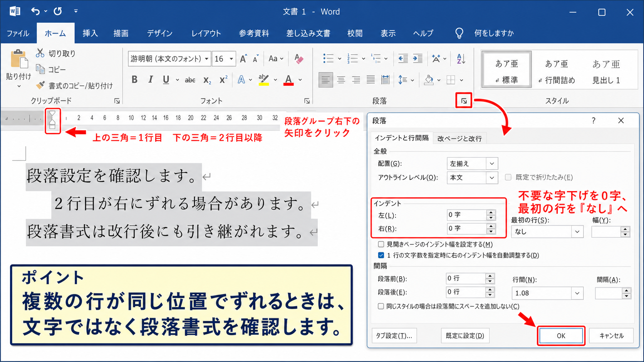Click the 幅 width input field
Image resolution: width=644 pixels, height=362 pixels.
click(607, 232)
